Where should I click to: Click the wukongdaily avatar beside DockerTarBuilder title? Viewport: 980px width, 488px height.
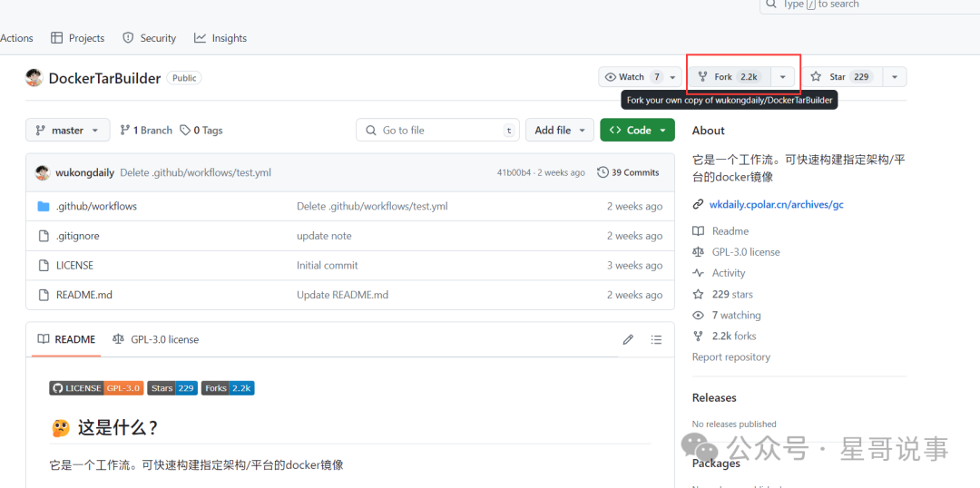coord(34,77)
